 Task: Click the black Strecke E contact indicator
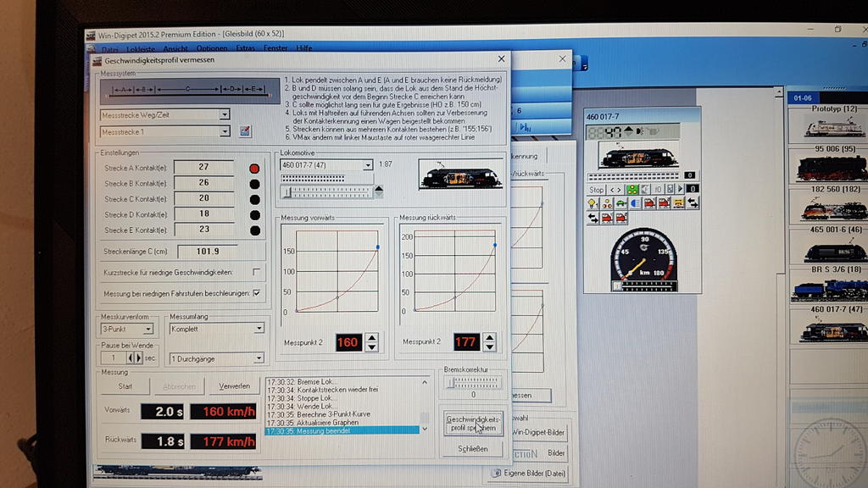(254, 230)
